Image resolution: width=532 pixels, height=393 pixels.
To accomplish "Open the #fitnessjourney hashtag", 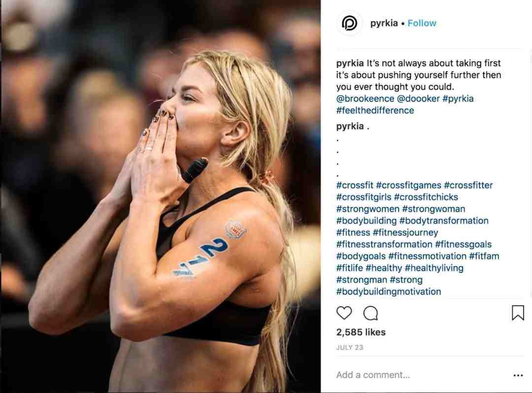I will pos(405,233).
